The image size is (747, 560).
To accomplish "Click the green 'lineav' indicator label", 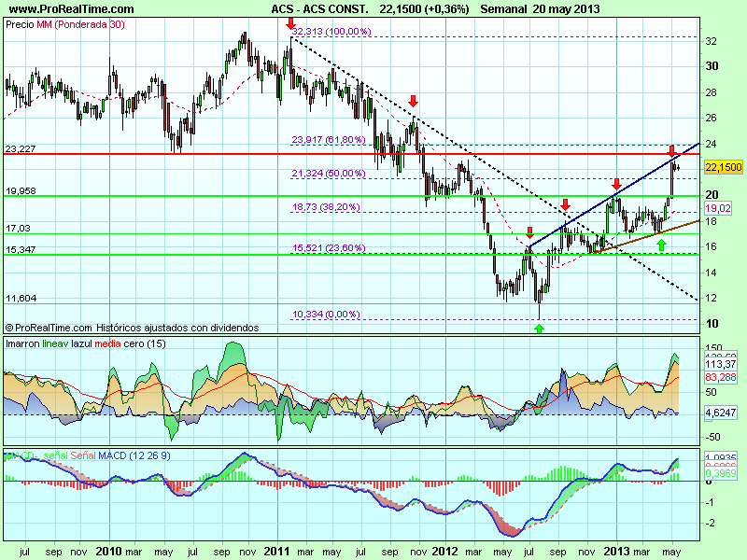I will [55, 343].
